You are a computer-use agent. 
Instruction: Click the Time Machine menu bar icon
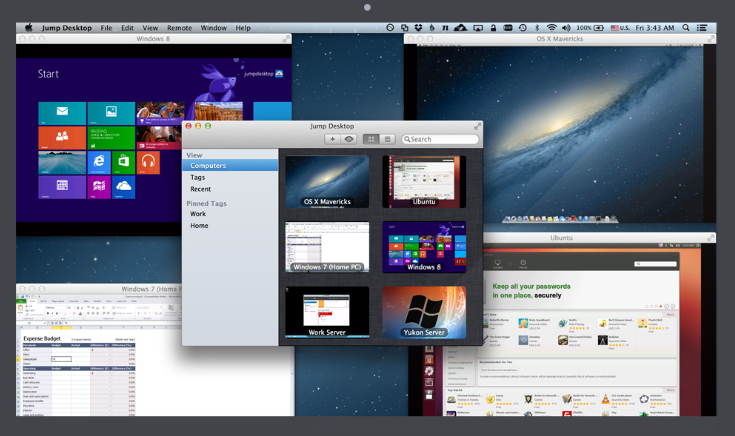point(523,28)
